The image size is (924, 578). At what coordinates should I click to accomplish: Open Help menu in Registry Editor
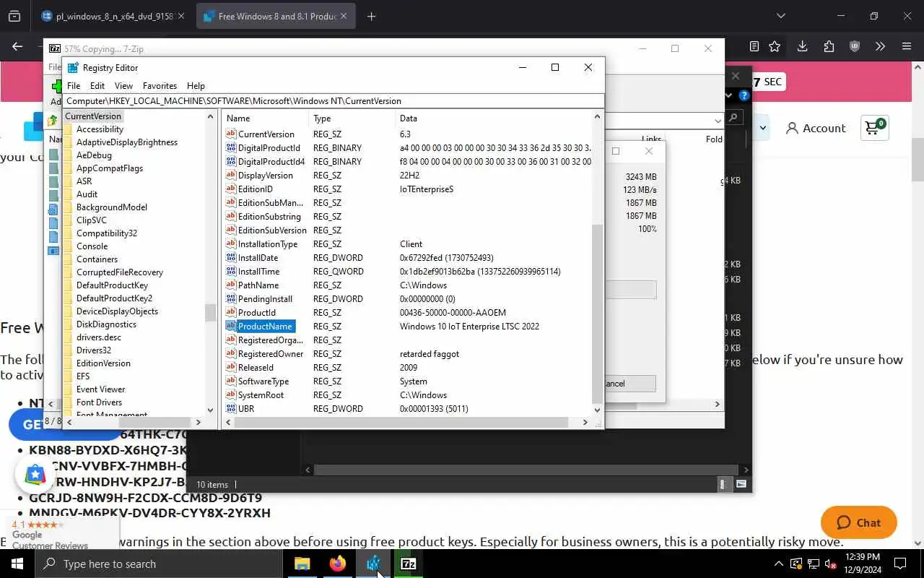tap(196, 85)
